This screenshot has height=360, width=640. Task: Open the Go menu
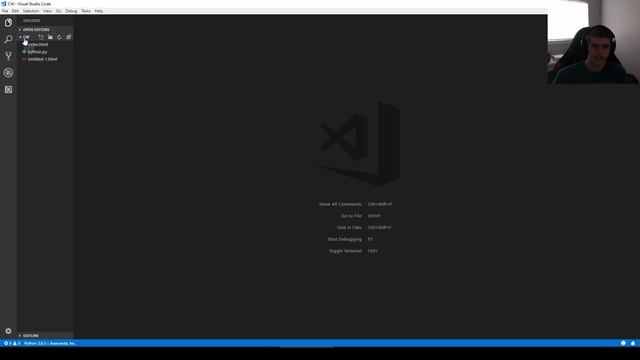(58, 11)
